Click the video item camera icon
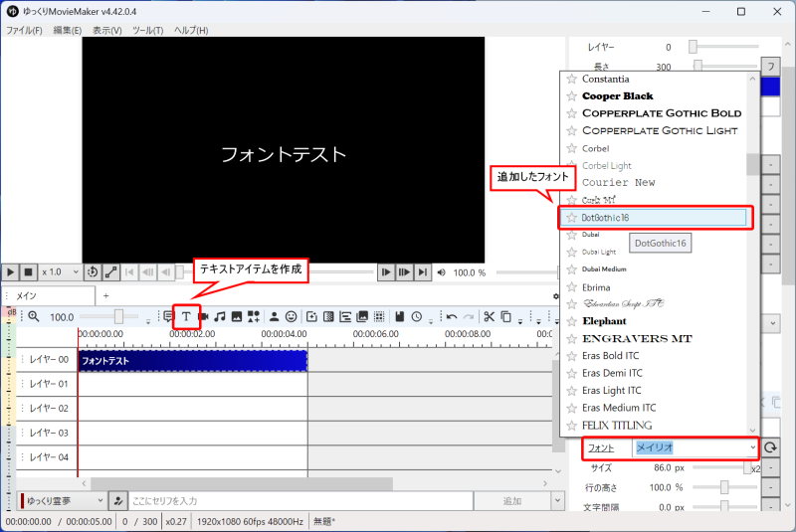The width and height of the screenshot is (796, 532). (x=203, y=316)
